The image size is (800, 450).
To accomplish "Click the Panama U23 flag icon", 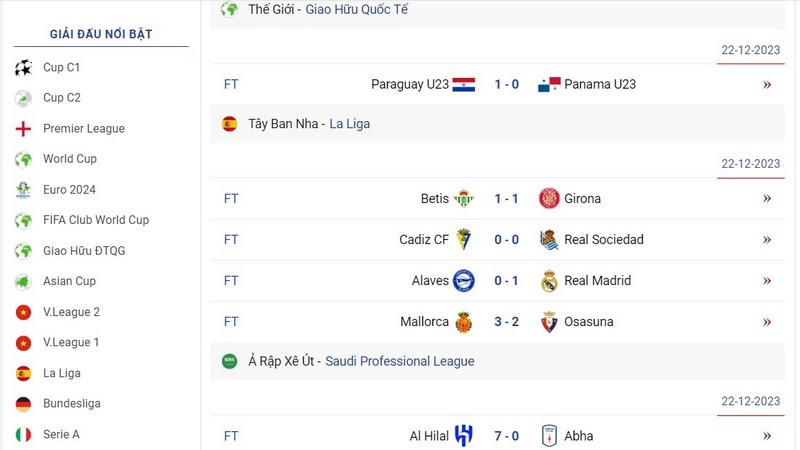I will click(549, 85).
